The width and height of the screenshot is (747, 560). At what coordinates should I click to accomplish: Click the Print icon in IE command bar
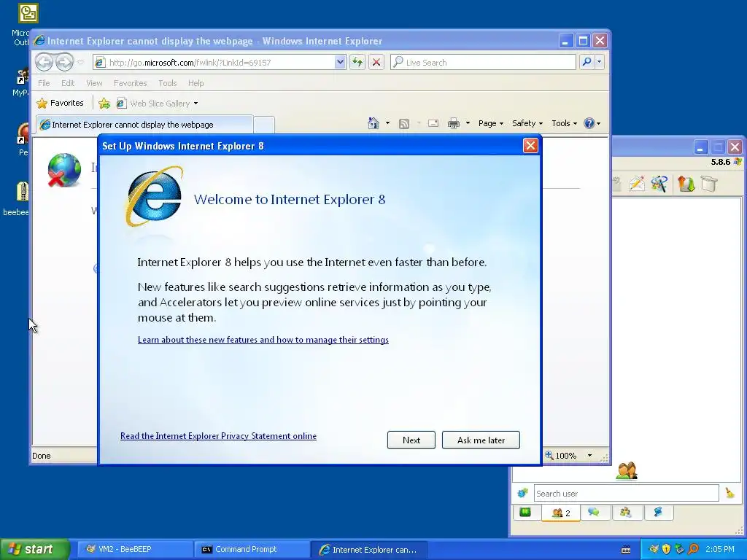454,123
